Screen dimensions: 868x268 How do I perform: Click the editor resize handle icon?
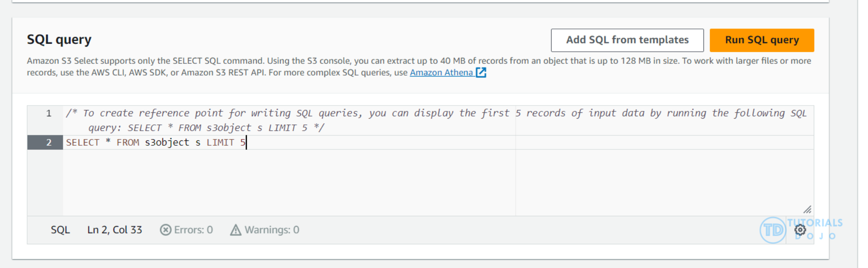[807, 210]
